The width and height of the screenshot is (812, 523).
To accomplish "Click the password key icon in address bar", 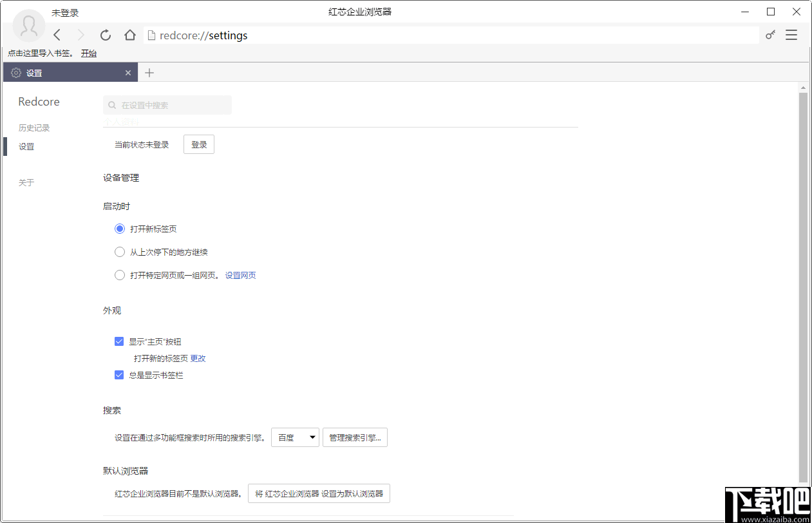I will tap(770, 35).
